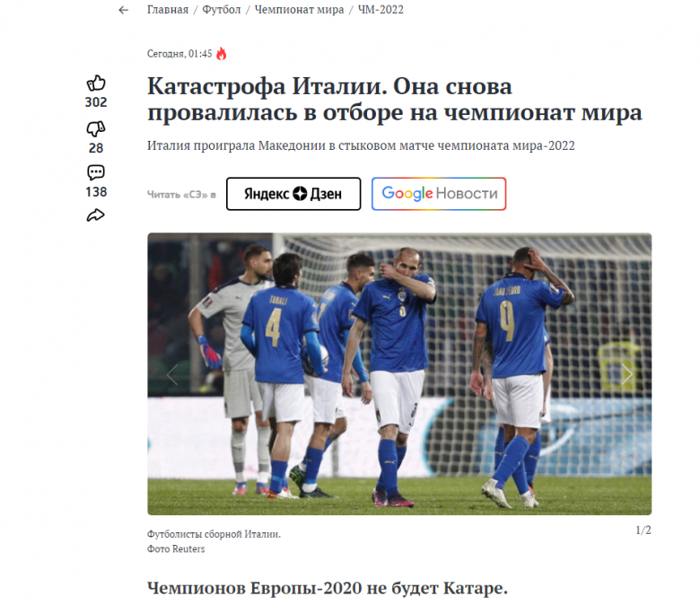
Task: Read in Яндекс Дзен button
Action: pos(293,194)
